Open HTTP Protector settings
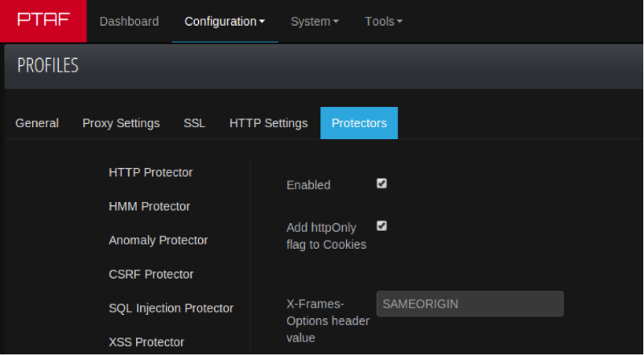644x355 pixels. point(151,172)
